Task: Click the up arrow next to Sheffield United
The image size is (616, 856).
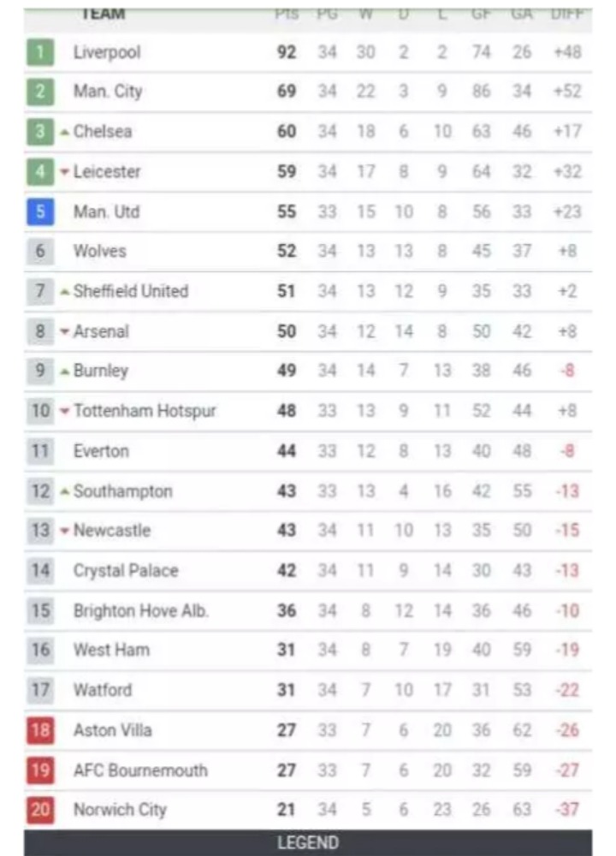Action: (x=64, y=292)
